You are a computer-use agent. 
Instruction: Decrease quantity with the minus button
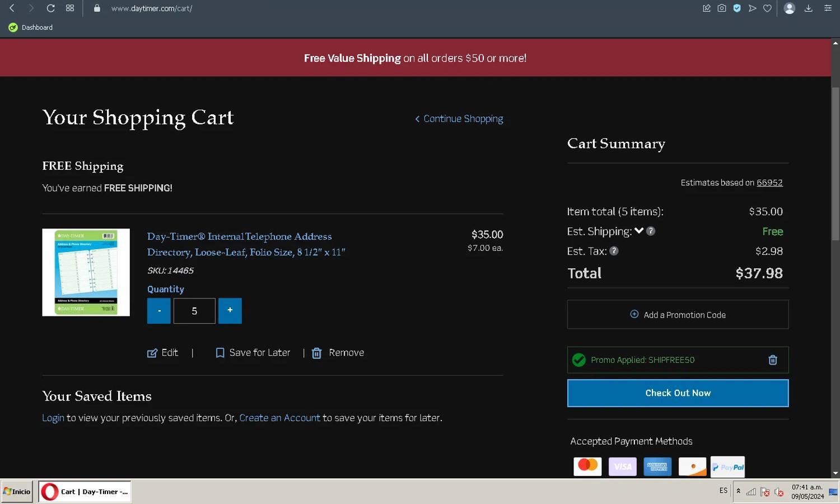(x=159, y=311)
